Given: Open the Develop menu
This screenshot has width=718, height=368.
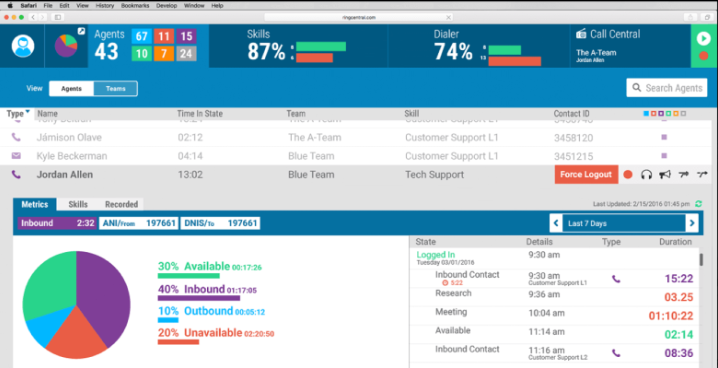Looking at the screenshot, I should pos(167,6).
